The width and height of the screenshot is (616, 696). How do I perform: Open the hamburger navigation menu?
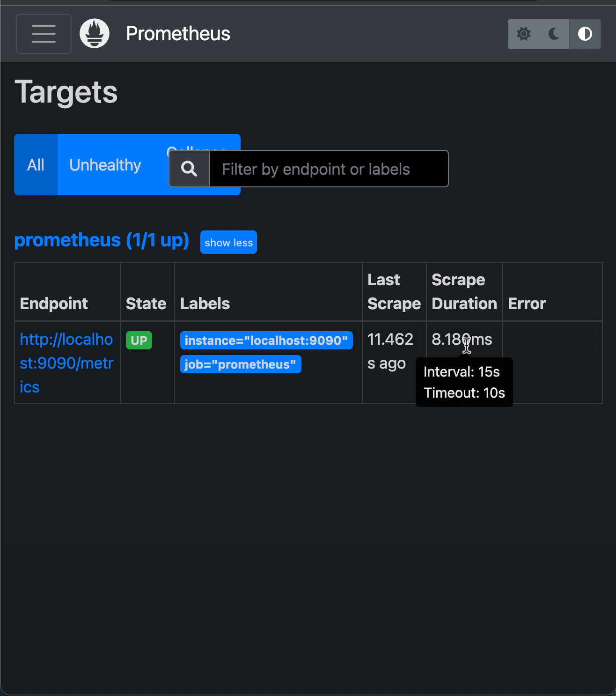pos(43,33)
